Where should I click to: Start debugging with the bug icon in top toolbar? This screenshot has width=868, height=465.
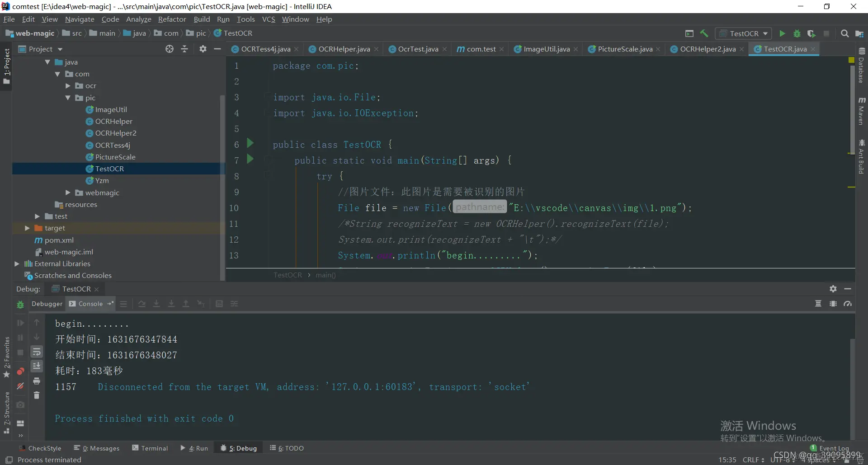[x=797, y=33]
